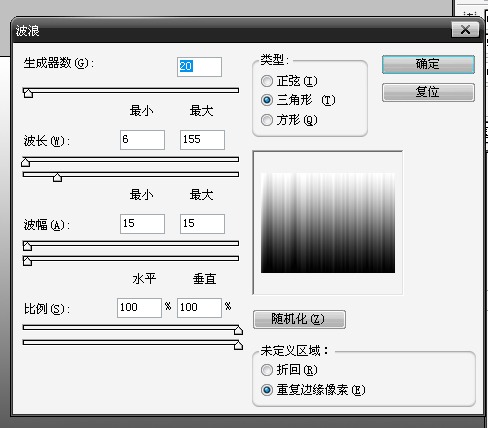The image size is (488, 428).
Task: Click the wave effect preview thumbnail
Action: coord(328,223)
